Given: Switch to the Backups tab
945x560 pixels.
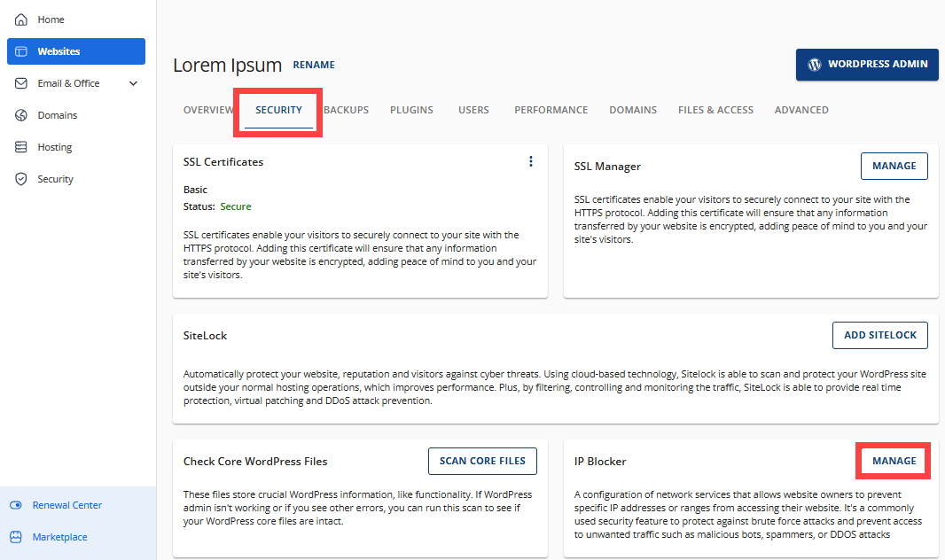Looking at the screenshot, I should click(x=346, y=110).
